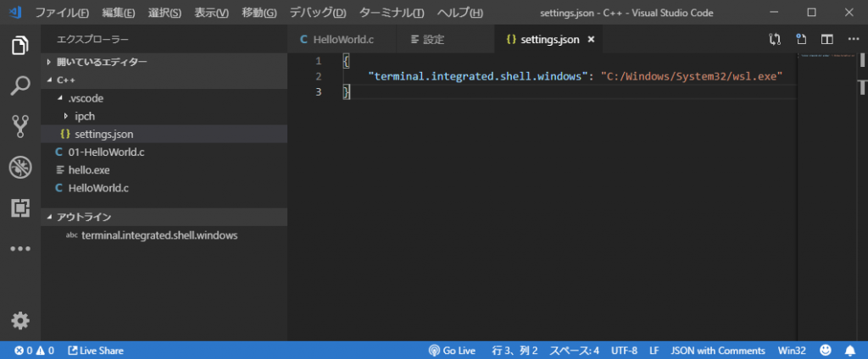The width and height of the screenshot is (868, 359).
Task: Click the Open Settings UI icon in editor toolbar
Action: [801, 39]
